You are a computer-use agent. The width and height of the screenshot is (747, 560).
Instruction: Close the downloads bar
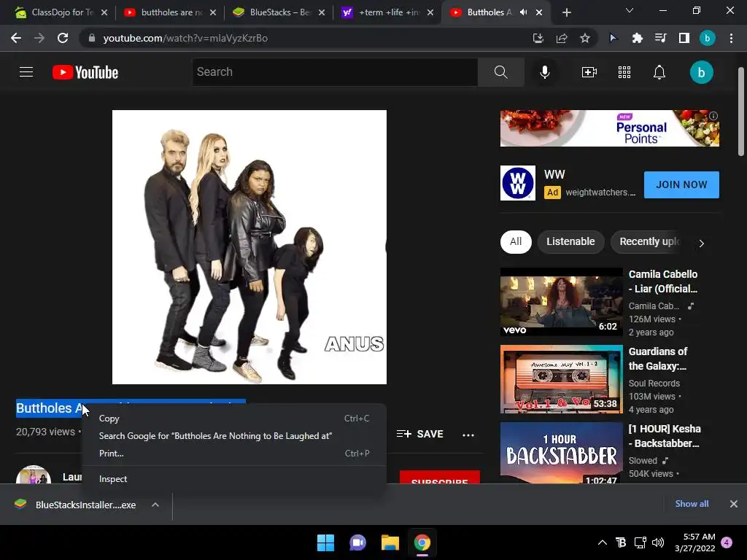734,504
